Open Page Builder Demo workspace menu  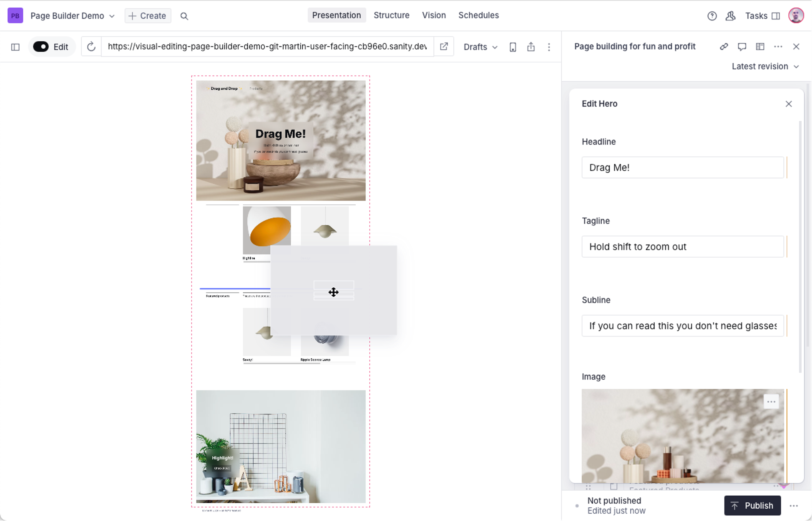coord(72,16)
